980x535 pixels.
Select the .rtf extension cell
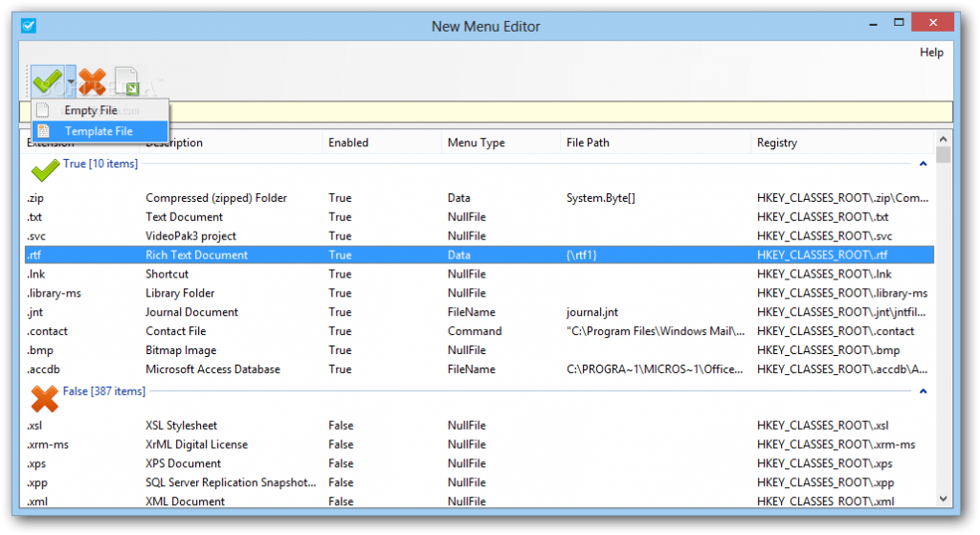coord(34,255)
